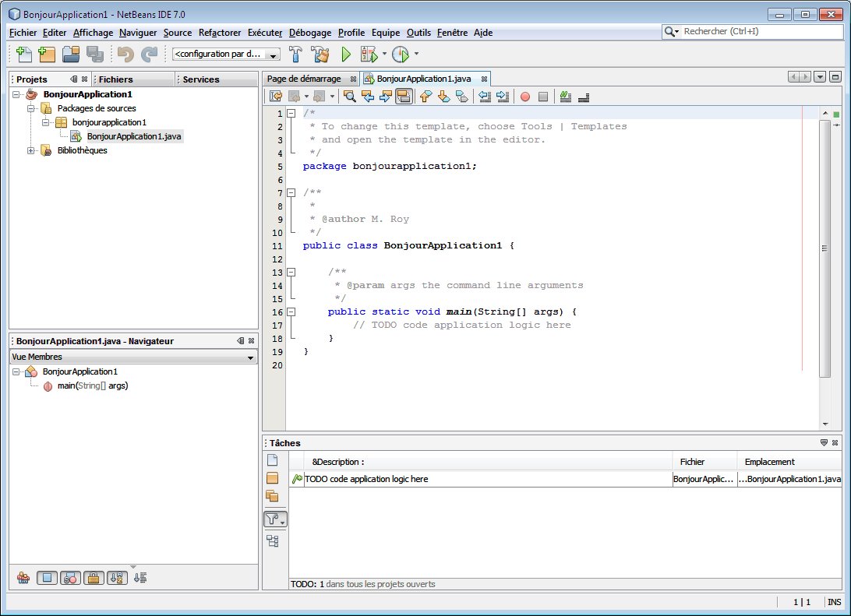Collapse bonjourapplication1 package node
Viewport: 851px width, 616px height.
45,122
